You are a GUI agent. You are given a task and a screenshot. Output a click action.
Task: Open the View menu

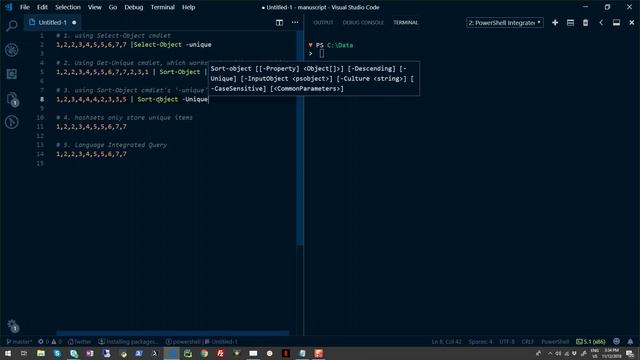click(x=94, y=7)
